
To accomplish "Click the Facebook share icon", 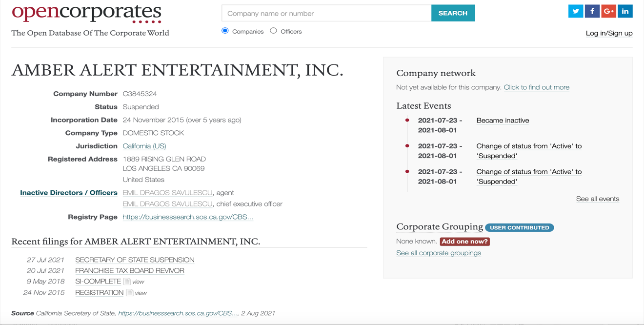I will [592, 11].
